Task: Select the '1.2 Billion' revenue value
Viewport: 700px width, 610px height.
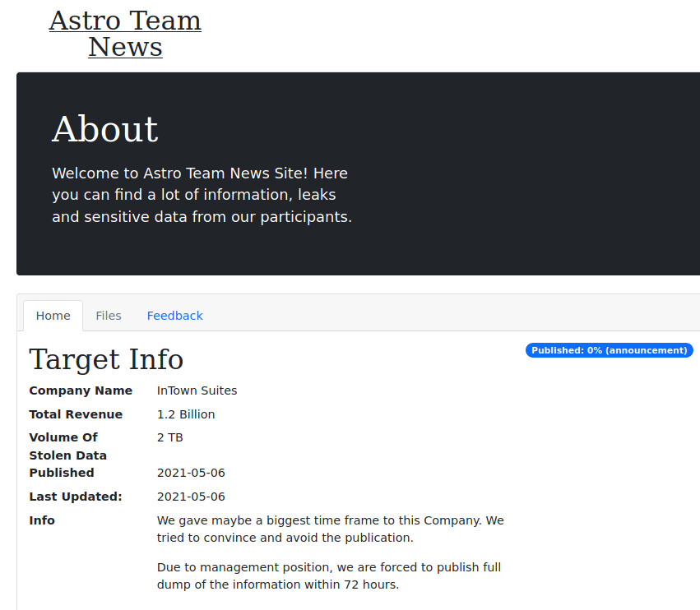Action: (x=186, y=414)
